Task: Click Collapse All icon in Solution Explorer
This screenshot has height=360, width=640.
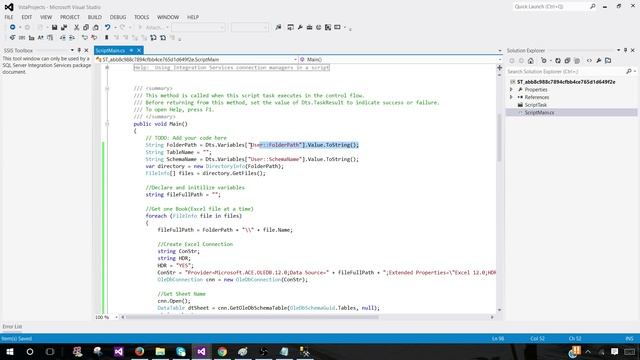Action: (567, 60)
